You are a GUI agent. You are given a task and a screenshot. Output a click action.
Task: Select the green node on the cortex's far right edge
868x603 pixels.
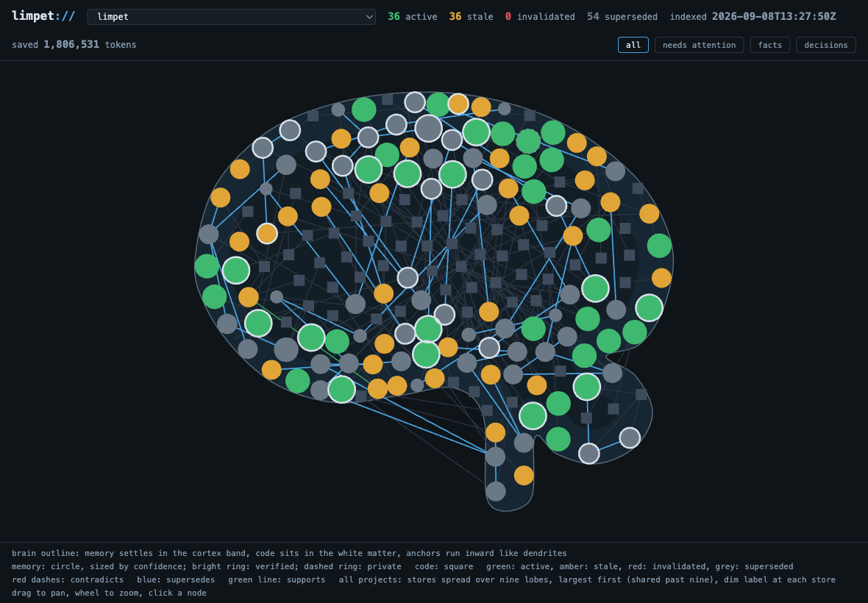pyautogui.click(x=659, y=246)
